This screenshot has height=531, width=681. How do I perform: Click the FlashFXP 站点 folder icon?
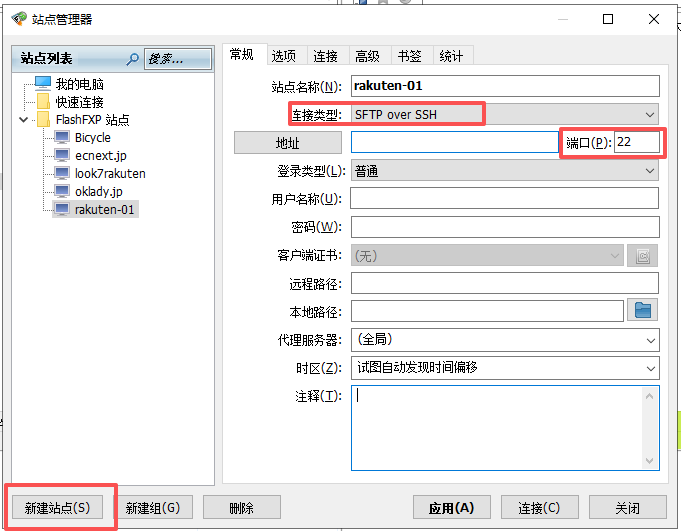click(43, 119)
